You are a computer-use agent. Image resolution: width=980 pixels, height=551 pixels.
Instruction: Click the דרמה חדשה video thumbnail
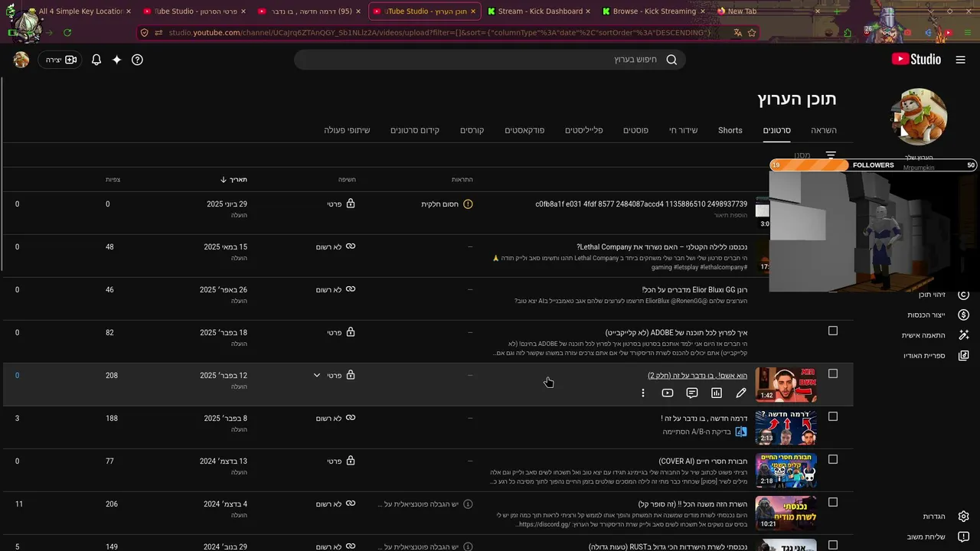coord(786,427)
